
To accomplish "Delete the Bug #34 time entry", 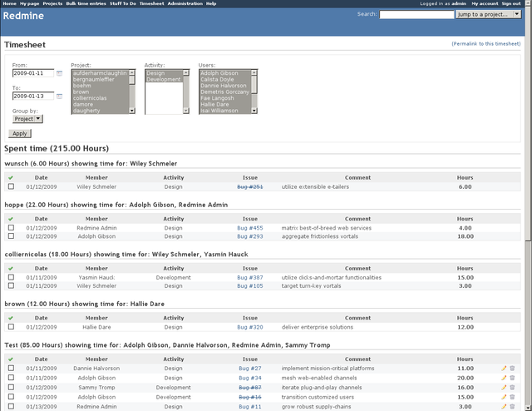I will pos(512,378).
